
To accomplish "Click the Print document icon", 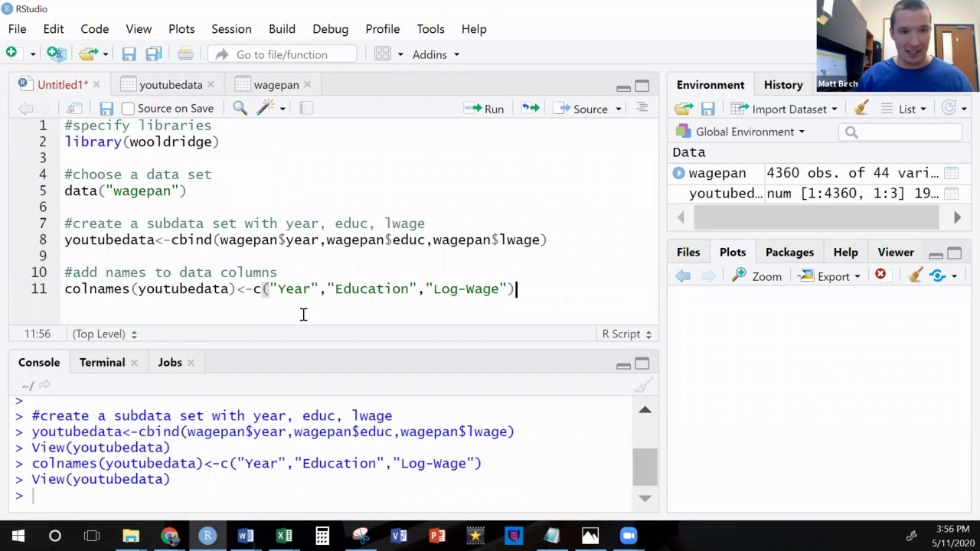I will [185, 54].
